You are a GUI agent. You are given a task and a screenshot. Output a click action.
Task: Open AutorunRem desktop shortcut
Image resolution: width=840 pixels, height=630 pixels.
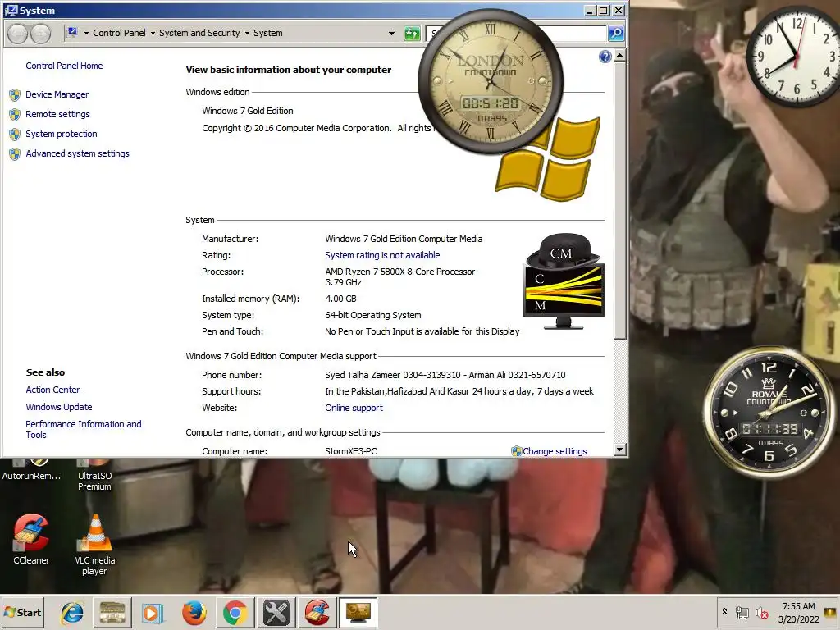pos(31,470)
